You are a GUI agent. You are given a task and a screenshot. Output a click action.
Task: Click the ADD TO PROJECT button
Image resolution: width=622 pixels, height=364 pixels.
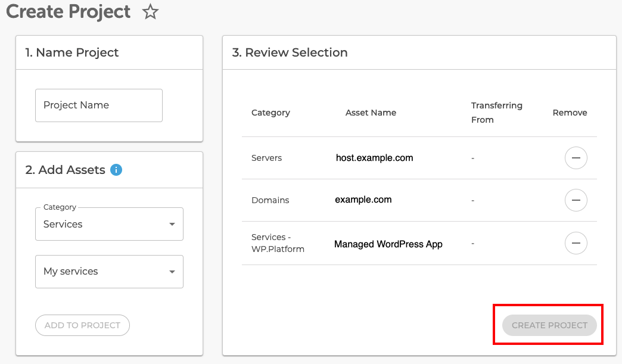82,325
